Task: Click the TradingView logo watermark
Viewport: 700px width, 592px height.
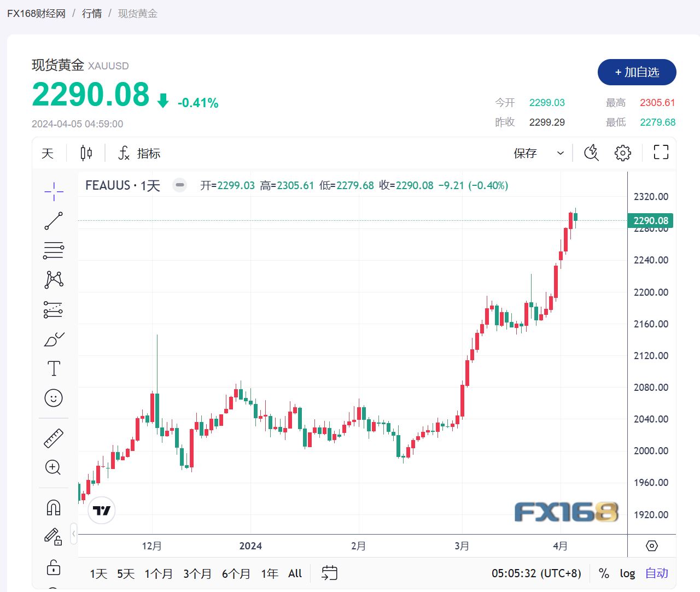Action: [x=101, y=509]
